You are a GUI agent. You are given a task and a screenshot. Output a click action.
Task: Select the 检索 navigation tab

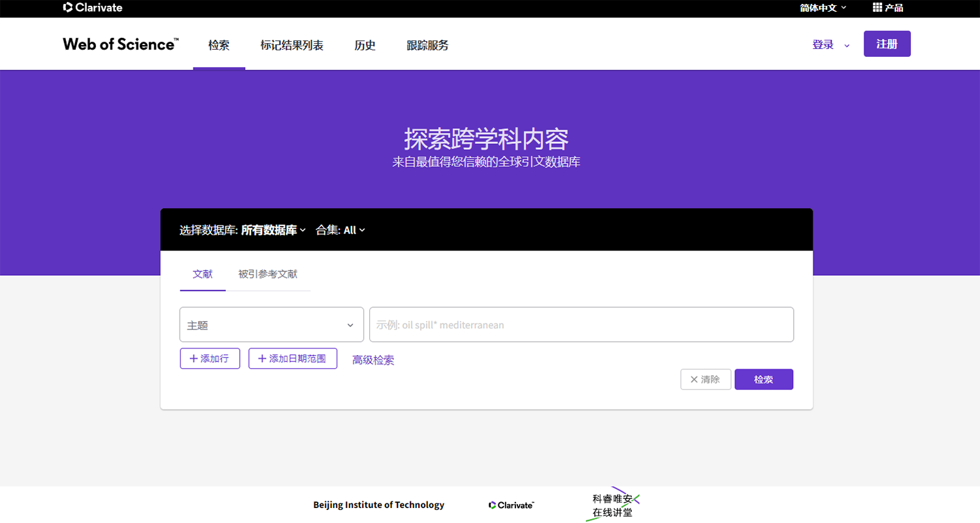click(219, 45)
